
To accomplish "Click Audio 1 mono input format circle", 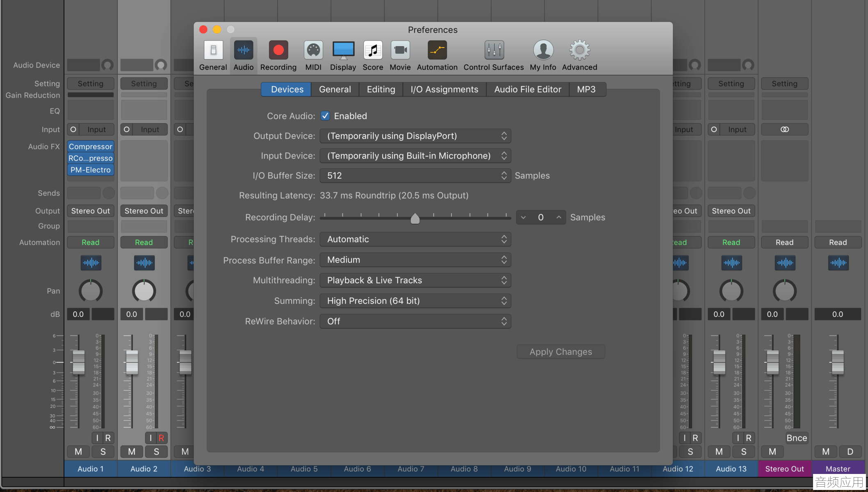I will point(73,130).
